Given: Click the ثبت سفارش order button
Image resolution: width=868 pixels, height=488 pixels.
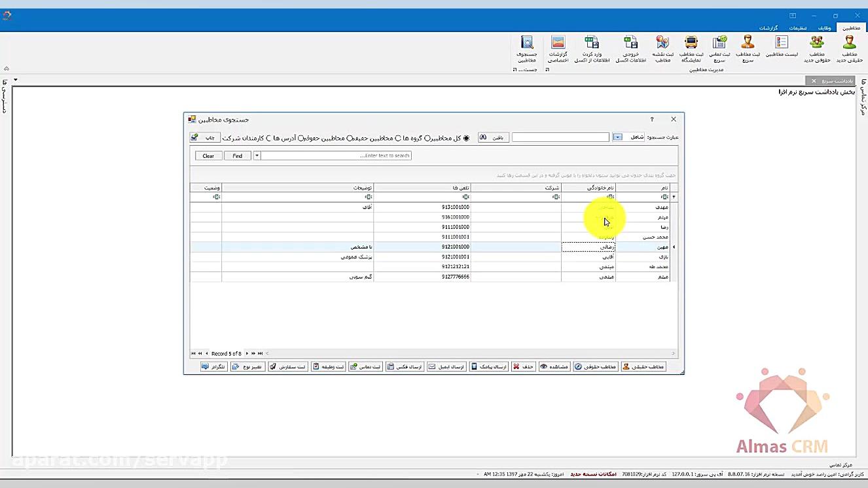Looking at the screenshot, I should (x=288, y=367).
